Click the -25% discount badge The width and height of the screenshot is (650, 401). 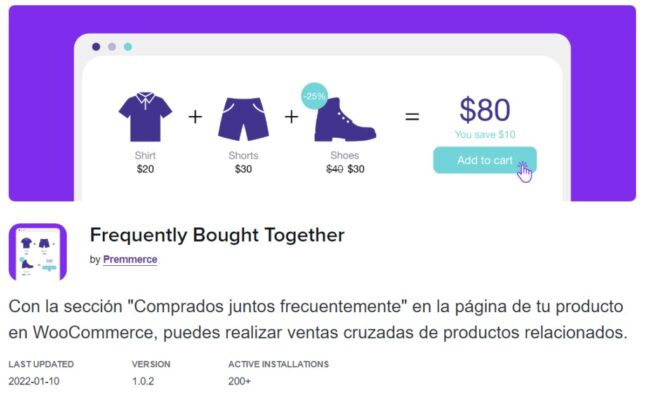point(314,96)
